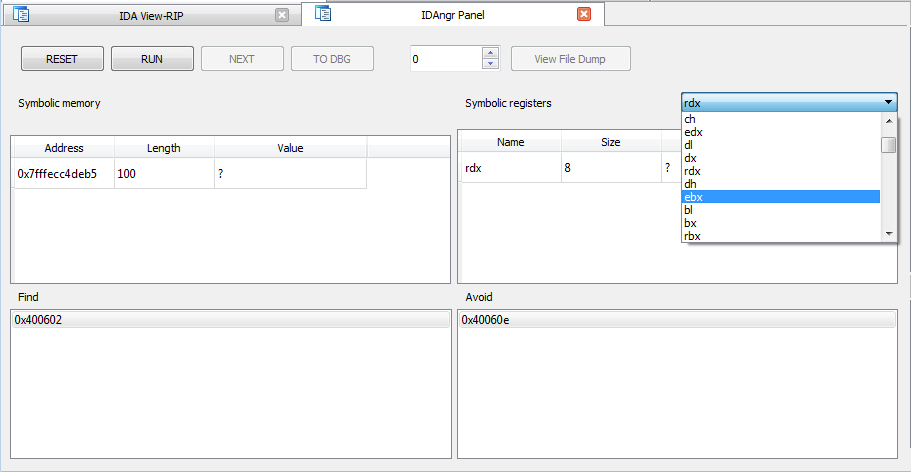The image size is (911, 472).
Task: Select the 0x400602 entry in Find list
Action: point(230,319)
